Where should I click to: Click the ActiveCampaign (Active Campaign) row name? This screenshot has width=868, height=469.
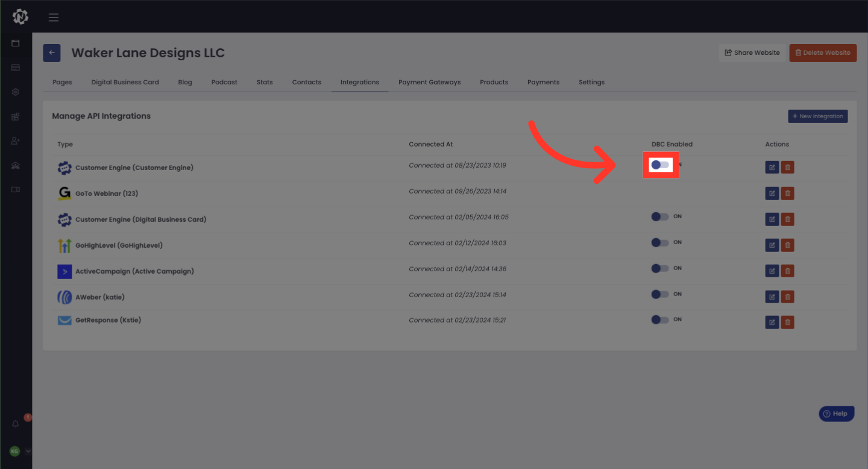[x=134, y=271]
